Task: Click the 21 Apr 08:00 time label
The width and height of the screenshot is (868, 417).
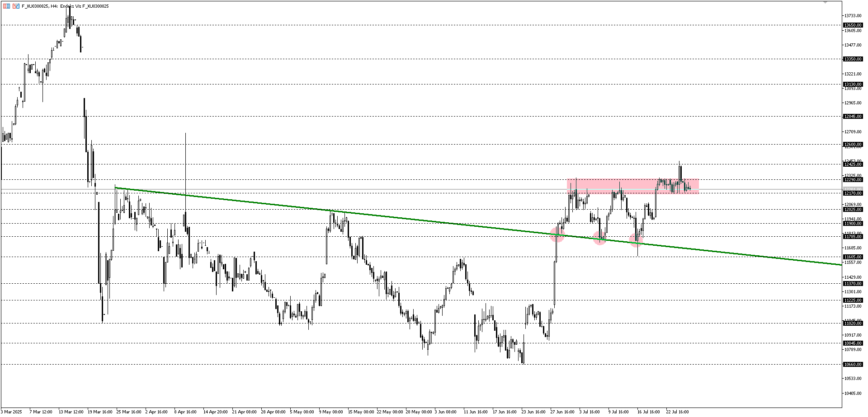Action: point(244,412)
